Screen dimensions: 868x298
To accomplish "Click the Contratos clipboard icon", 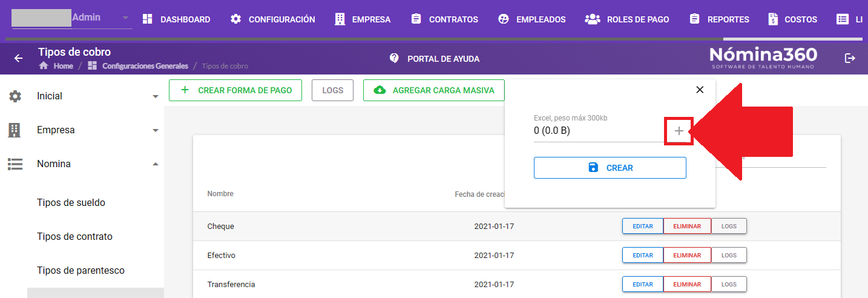I will click(416, 19).
